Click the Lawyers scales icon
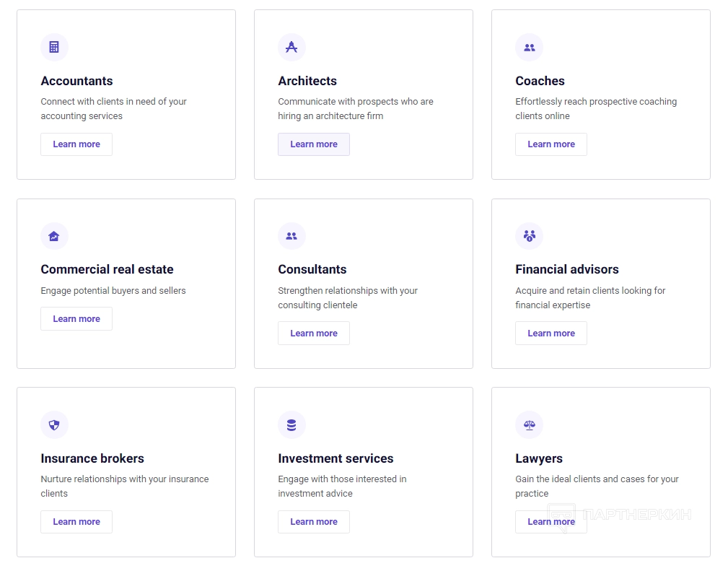Image resolution: width=728 pixels, height=571 pixels. click(529, 425)
